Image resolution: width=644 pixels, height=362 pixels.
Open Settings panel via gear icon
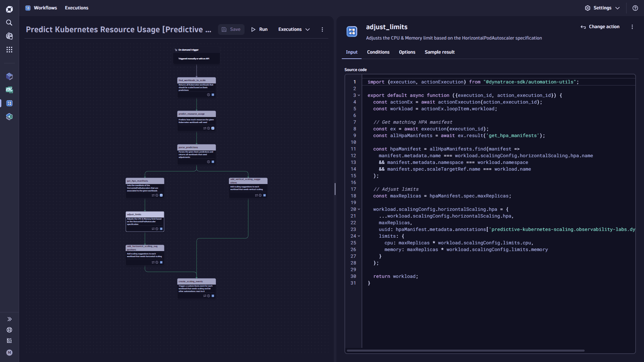click(x=587, y=8)
